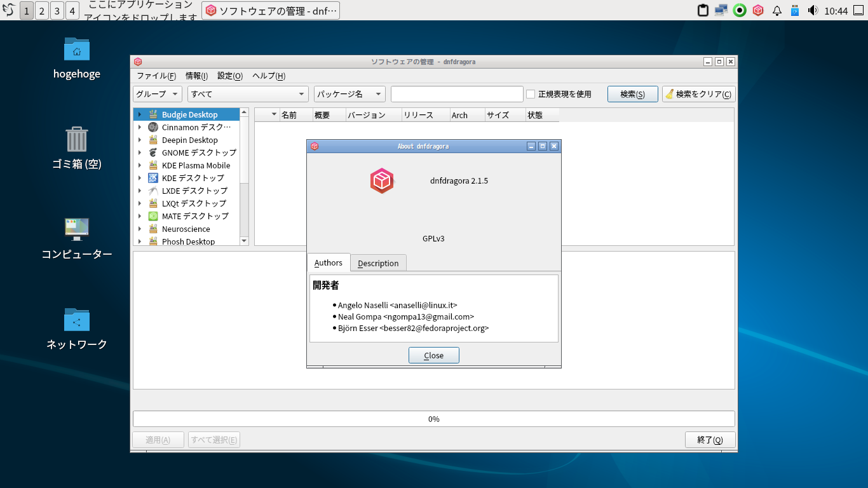The image size is (868, 488).
Task: Enable the 正規表現を使用 checkbox
Action: pyautogui.click(x=531, y=94)
